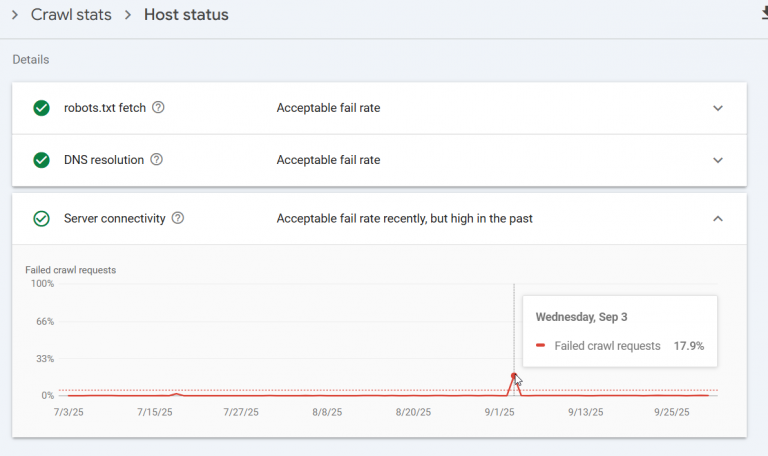The width and height of the screenshot is (768, 456).
Task: Expand the DNS resolution row
Action: point(717,160)
